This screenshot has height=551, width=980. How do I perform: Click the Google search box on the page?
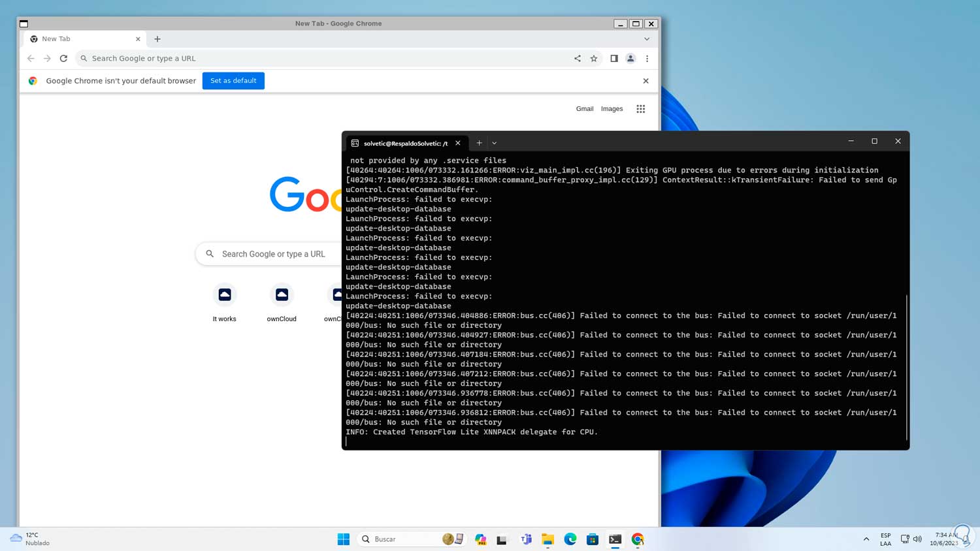[269, 254]
